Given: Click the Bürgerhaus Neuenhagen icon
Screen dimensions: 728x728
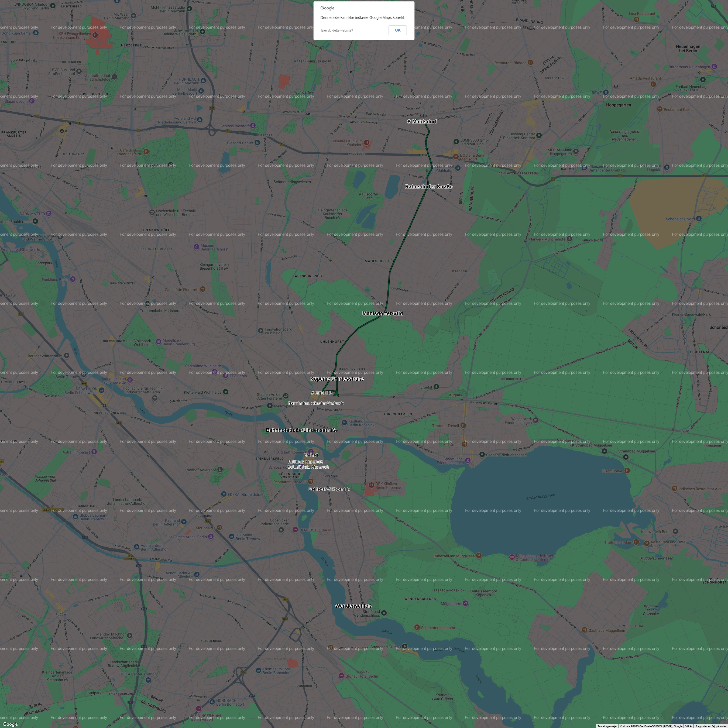Looking at the screenshot, I should (714, 66).
